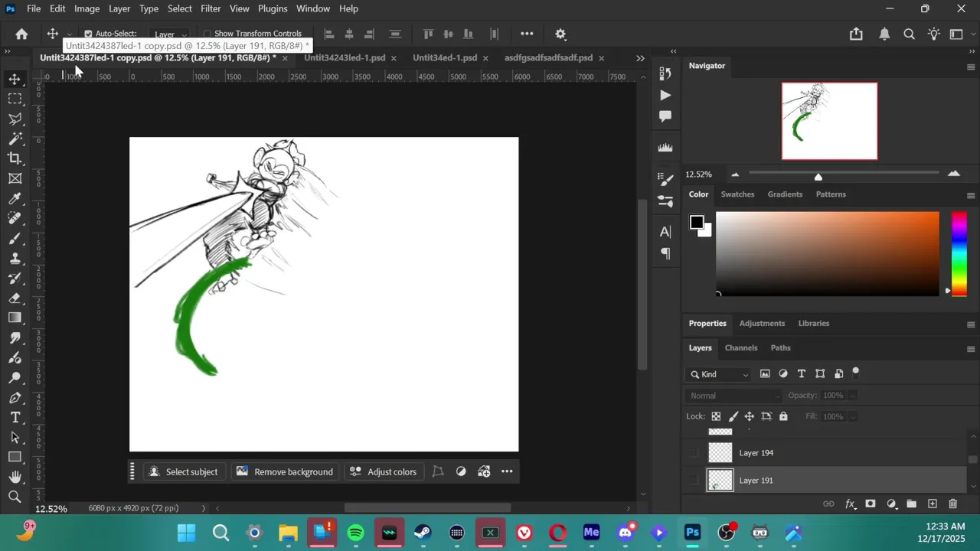Click the Select subject button
The height and width of the screenshot is (551, 980).
(x=184, y=471)
